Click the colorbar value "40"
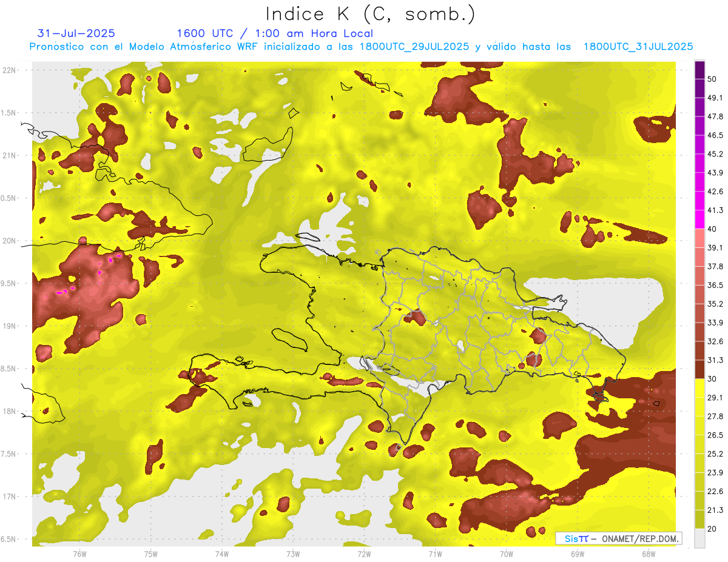This screenshot has height=562, width=728. (x=712, y=229)
